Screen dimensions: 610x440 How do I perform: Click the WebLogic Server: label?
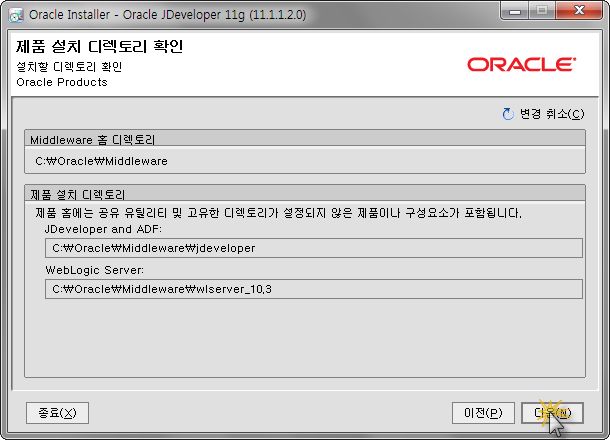[x=95, y=270]
